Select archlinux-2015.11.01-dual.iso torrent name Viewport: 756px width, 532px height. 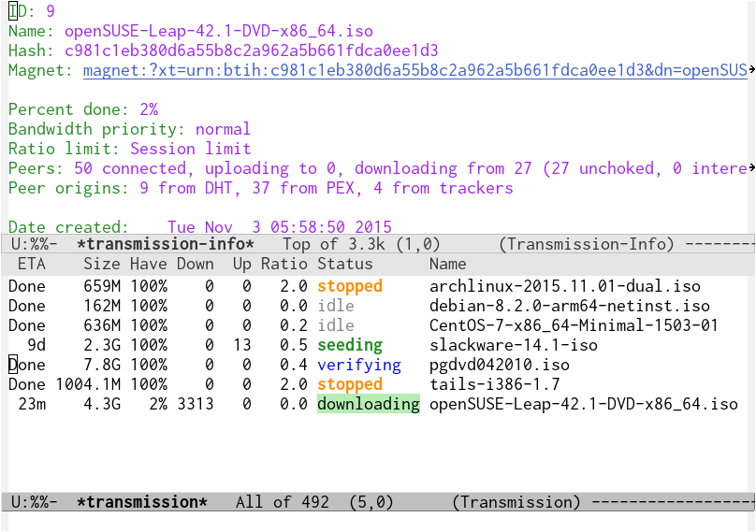pyautogui.click(x=564, y=286)
